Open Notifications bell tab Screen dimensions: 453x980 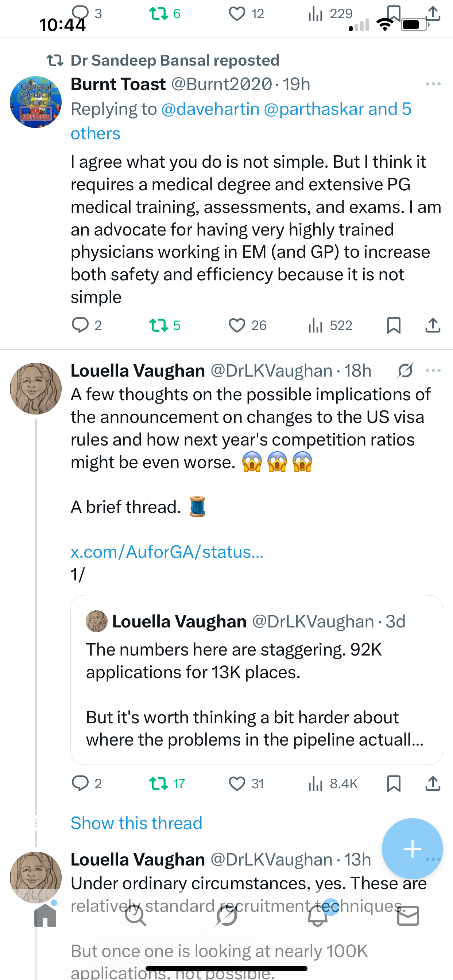tap(317, 916)
